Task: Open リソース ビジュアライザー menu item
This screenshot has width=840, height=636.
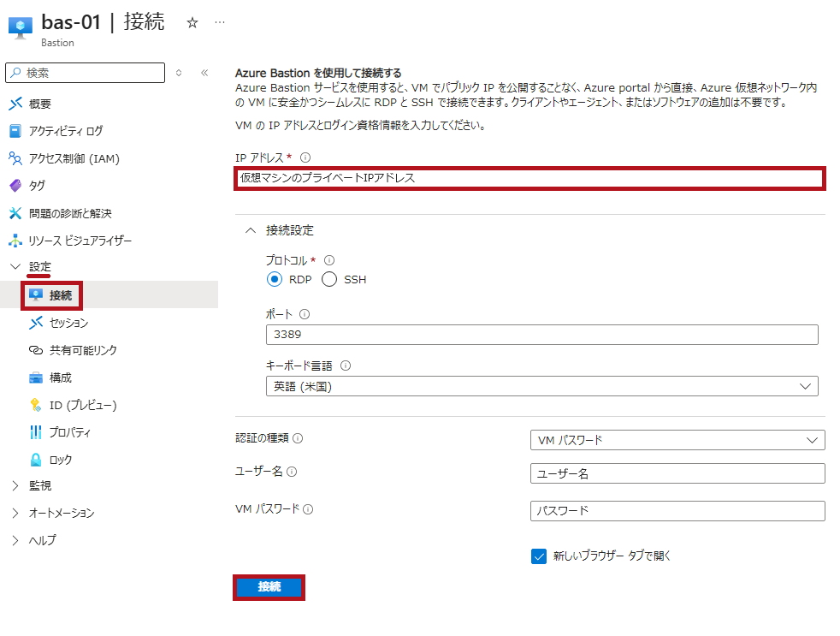Action: [x=80, y=241]
